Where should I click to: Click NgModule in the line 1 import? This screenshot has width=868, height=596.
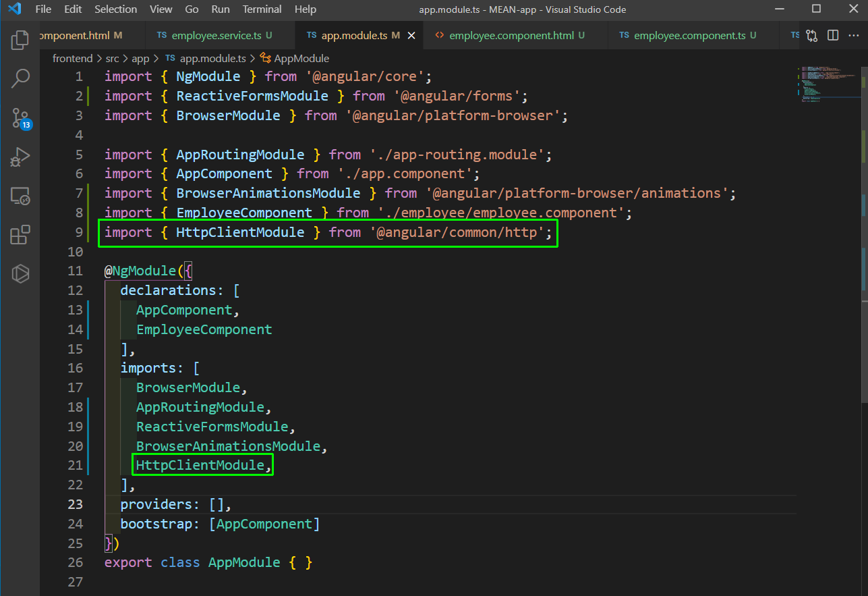coord(208,76)
